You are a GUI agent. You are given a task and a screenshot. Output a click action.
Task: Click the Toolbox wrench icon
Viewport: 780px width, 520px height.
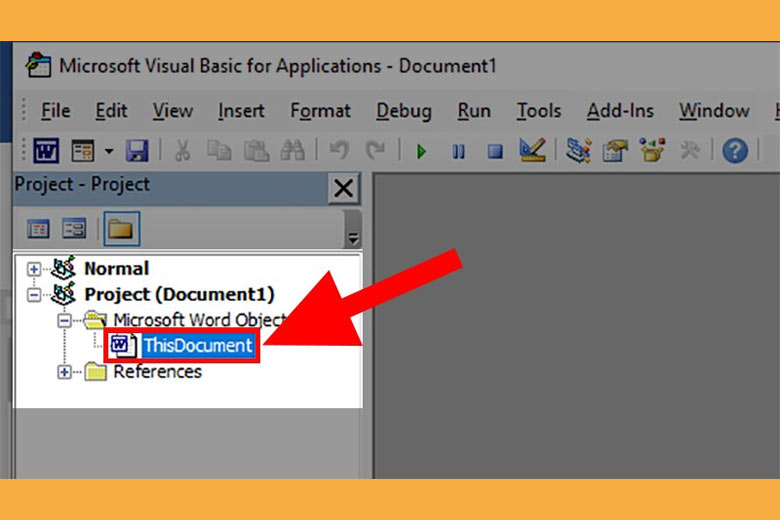tap(689, 150)
